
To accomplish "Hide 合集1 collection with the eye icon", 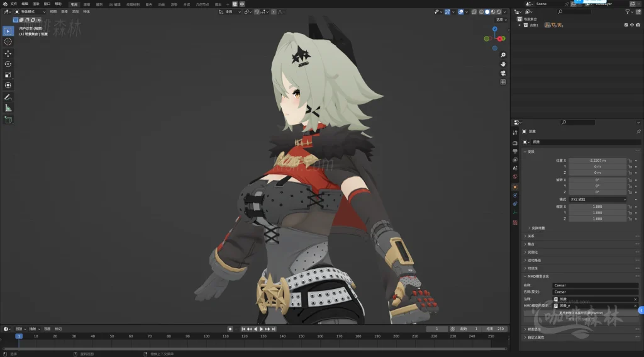I will (x=632, y=25).
